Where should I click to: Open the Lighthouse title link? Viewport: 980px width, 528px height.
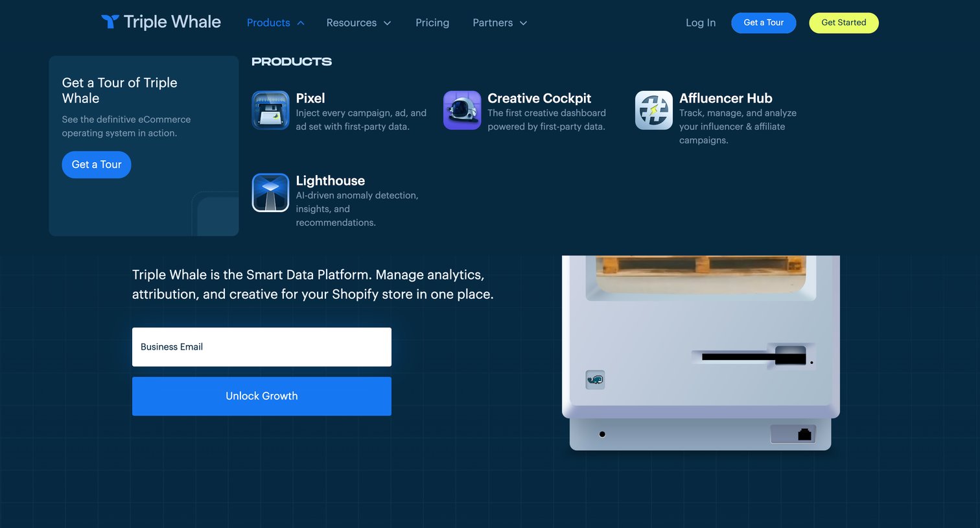(331, 181)
